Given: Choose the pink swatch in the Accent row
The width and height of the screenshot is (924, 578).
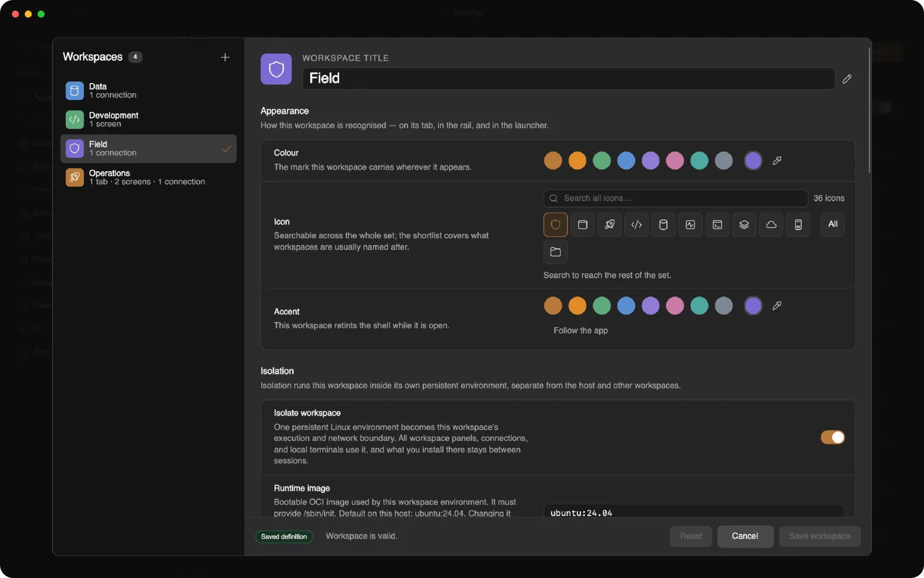Looking at the screenshot, I should pos(675,306).
